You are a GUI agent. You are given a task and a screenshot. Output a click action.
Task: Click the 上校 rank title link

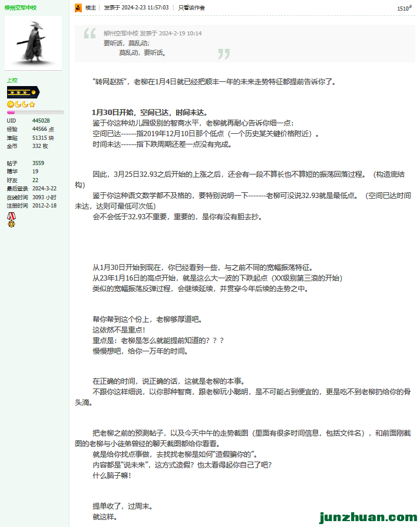pyautogui.click(x=12, y=80)
